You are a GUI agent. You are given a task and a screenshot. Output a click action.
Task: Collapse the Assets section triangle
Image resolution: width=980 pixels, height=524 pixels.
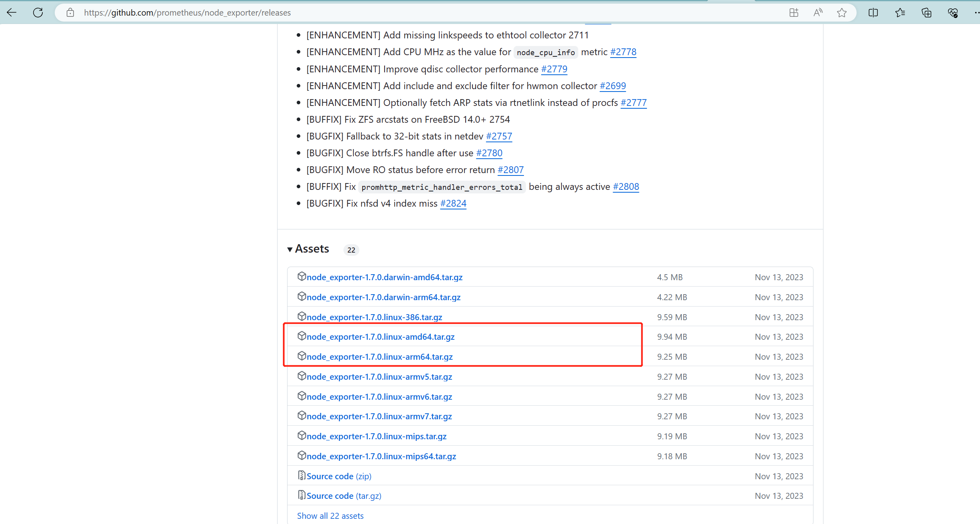click(x=290, y=249)
